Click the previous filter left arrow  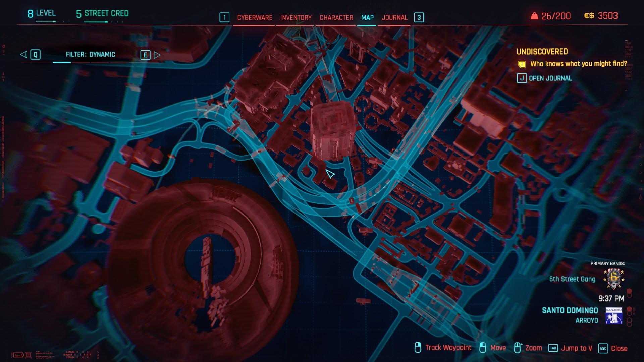(x=23, y=54)
